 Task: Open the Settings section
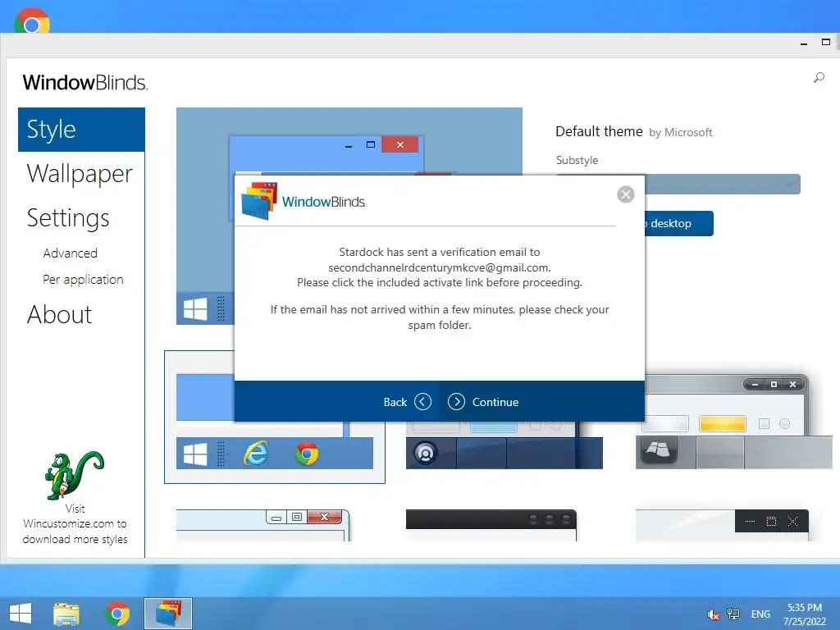[68, 218]
